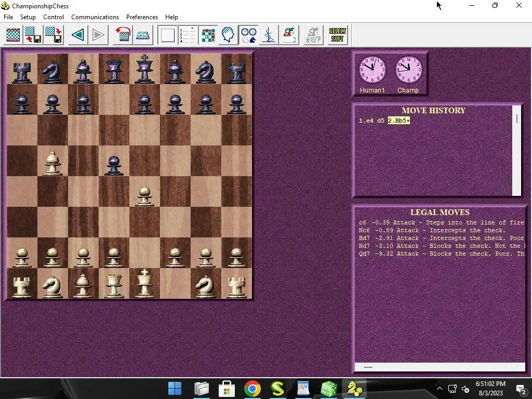Click the Legal Moves horizontal scrollbar
This screenshot has width=532, height=399.
440,367
